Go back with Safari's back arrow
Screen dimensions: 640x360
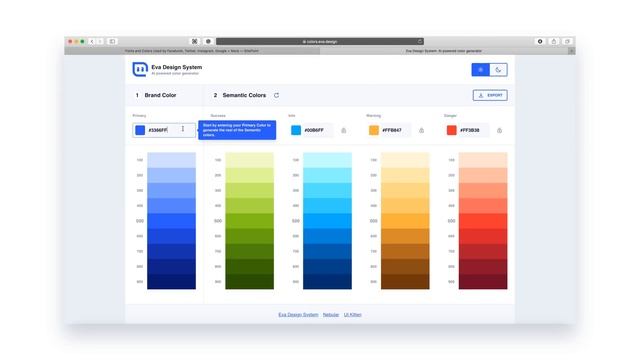tap(92, 41)
